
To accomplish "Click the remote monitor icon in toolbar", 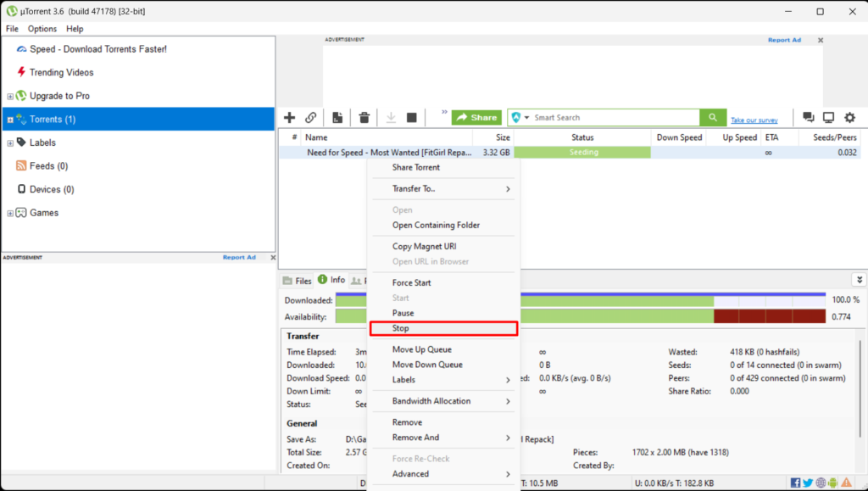I will tap(828, 118).
